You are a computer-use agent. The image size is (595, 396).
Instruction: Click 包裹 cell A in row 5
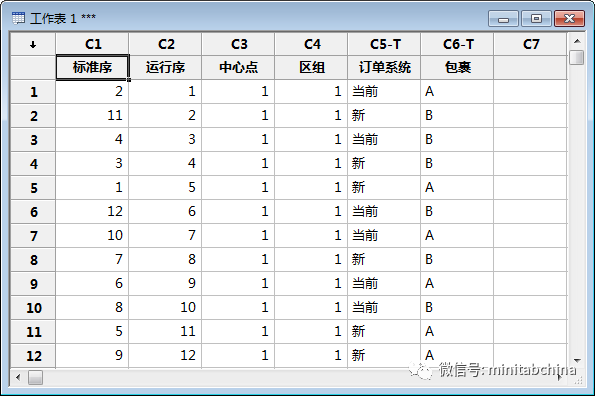[457, 188]
